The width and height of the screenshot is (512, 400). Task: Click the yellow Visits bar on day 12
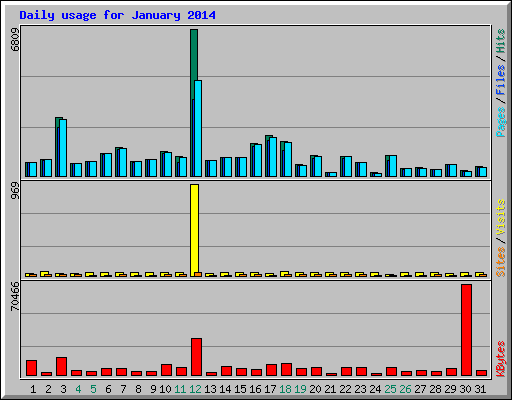(194, 230)
